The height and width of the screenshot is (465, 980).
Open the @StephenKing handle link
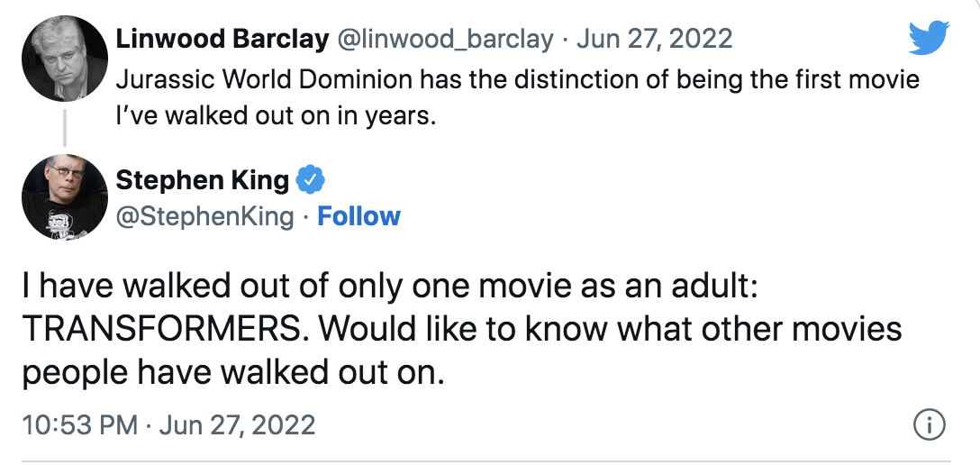click(204, 216)
